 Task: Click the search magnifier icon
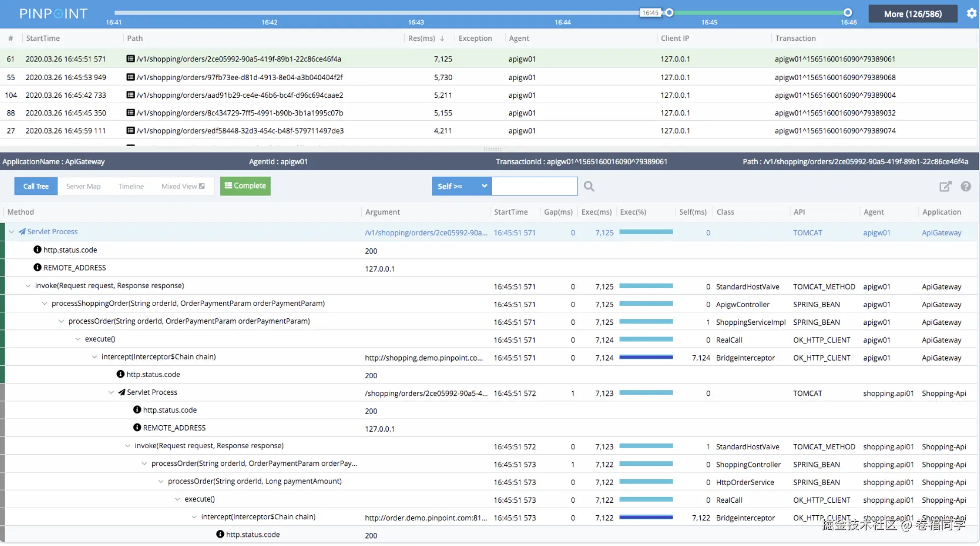[x=589, y=186]
